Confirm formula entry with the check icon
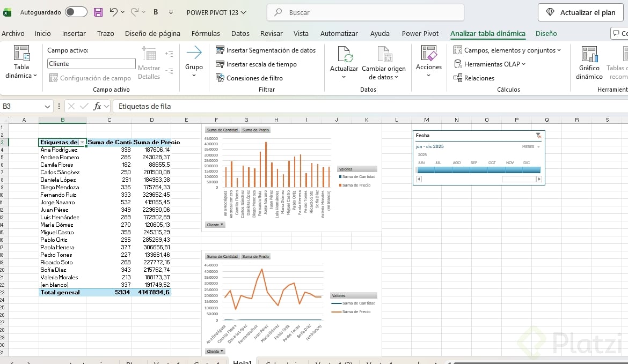 tap(84, 106)
